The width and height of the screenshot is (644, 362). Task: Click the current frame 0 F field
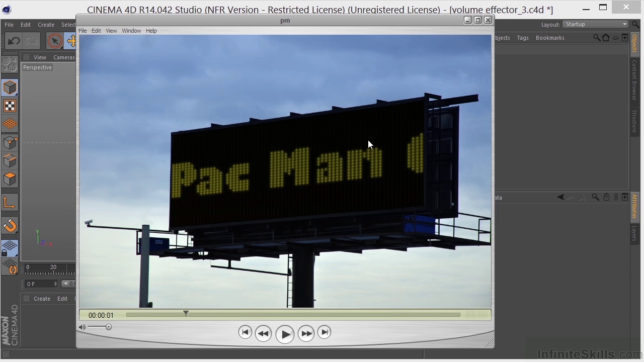click(x=40, y=284)
